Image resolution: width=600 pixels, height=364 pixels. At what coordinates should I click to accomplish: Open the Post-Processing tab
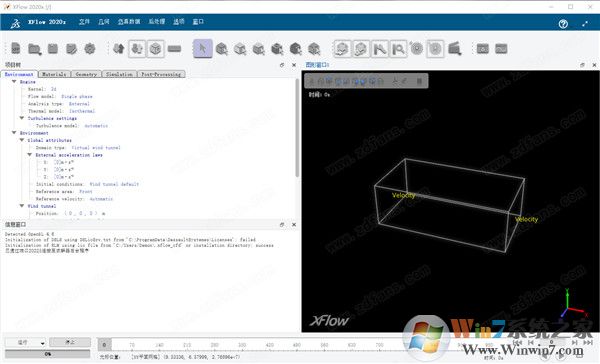tap(161, 74)
